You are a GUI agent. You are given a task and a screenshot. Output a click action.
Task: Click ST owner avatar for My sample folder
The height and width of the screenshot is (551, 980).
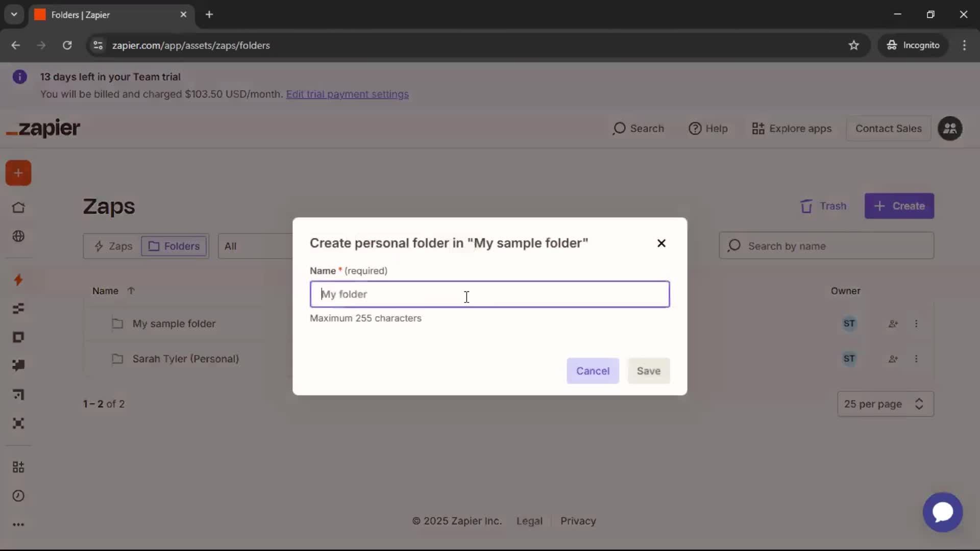point(849,323)
